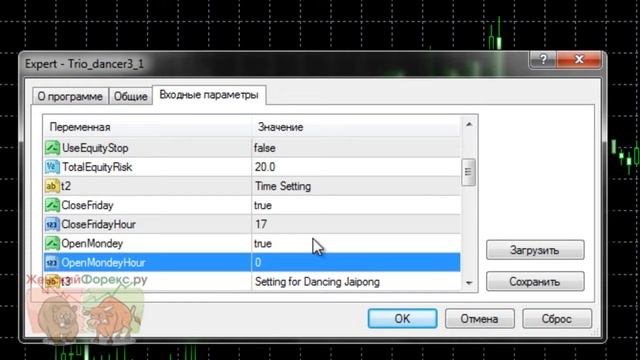
Task: Click the UseEquityStop boolean type icon
Action: pos(52,148)
